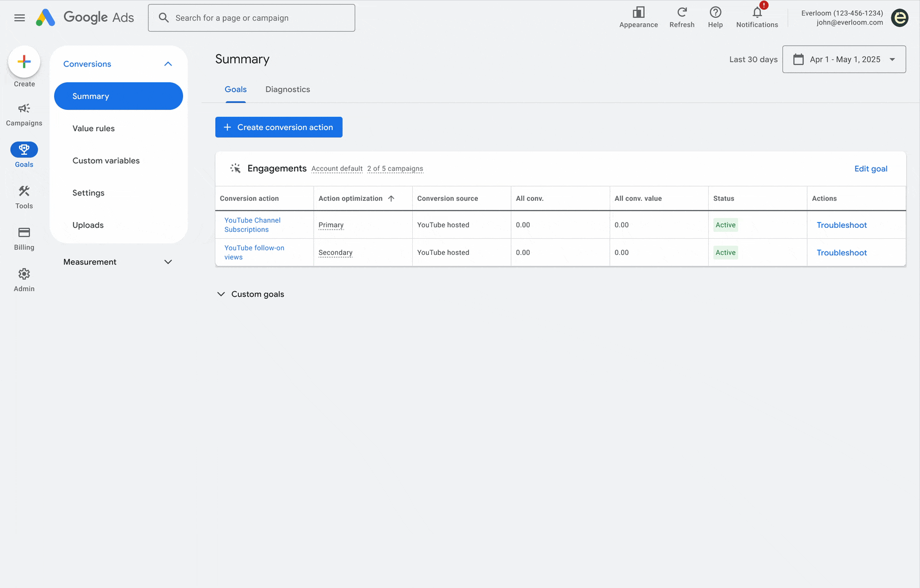The height and width of the screenshot is (588, 920).
Task: Troubleshoot YouTube Channel Subscriptions row
Action: [x=841, y=225]
